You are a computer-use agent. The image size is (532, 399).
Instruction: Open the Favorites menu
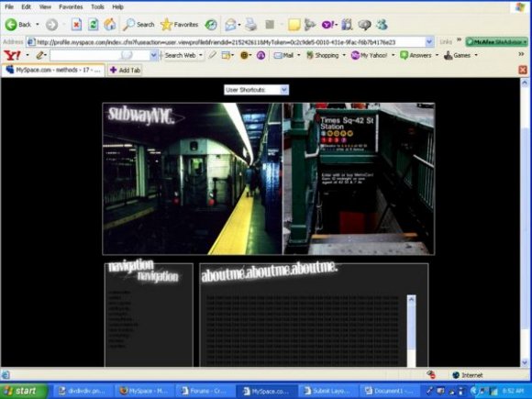tap(71, 6)
